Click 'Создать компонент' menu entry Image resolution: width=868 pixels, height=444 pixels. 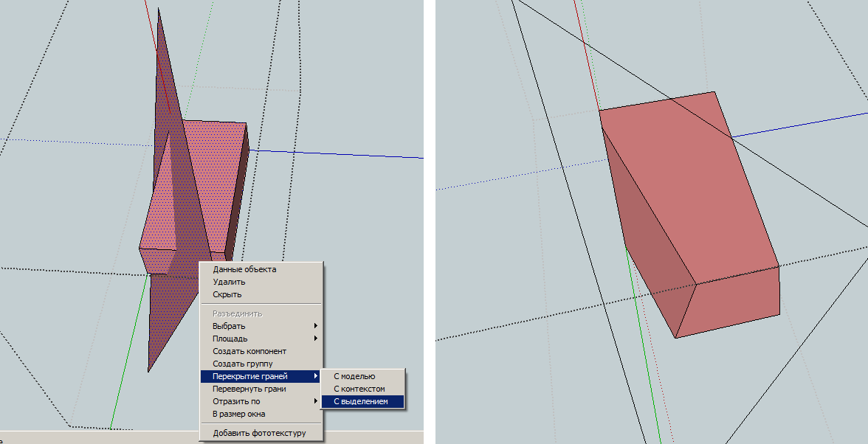point(249,351)
